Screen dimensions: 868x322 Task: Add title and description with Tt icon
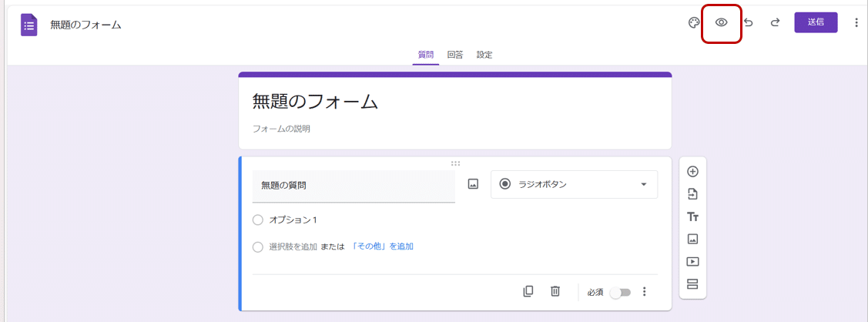[x=692, y=216]
